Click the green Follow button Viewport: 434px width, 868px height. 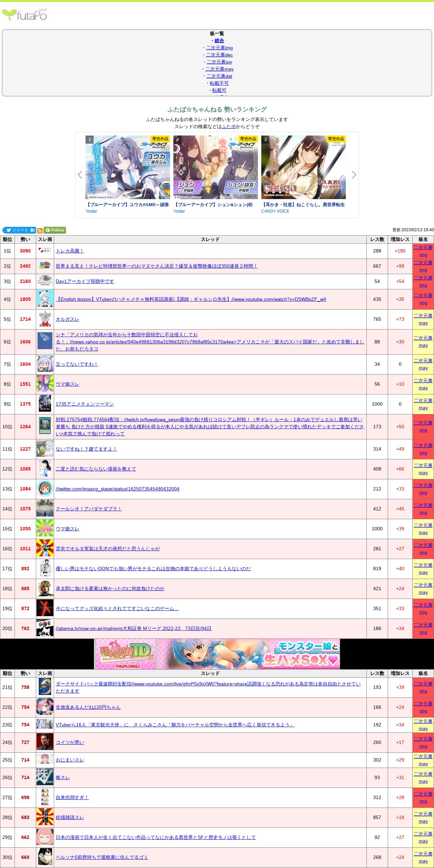point(55,230)
